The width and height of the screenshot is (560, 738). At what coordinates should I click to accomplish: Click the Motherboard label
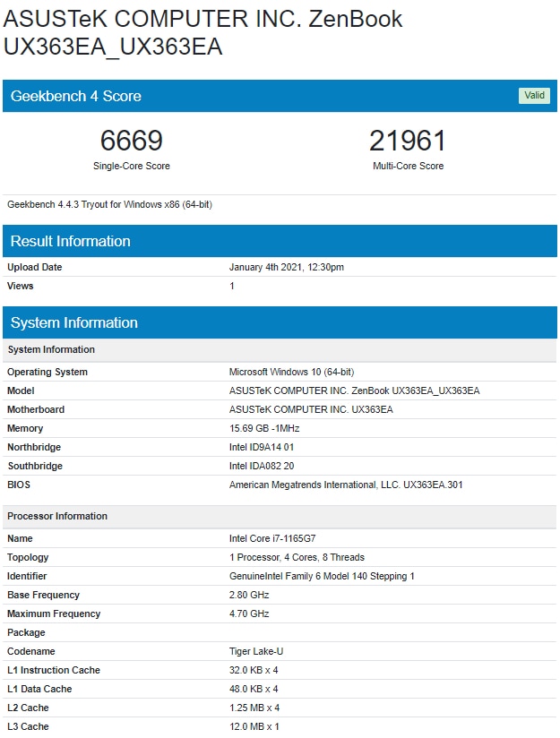click(x=36, y=409)
